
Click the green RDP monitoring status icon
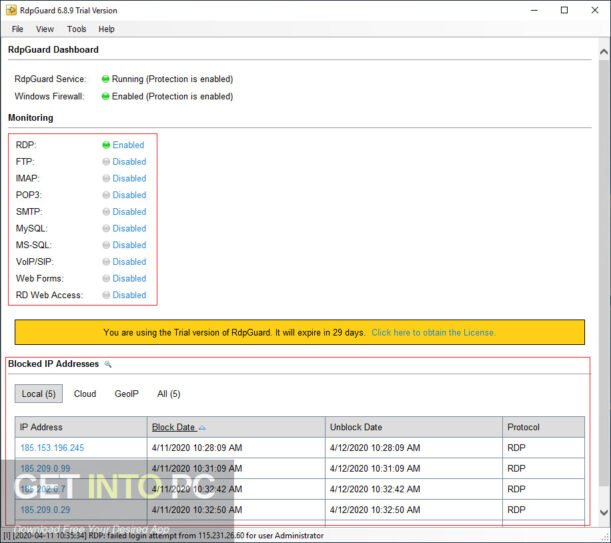(x=106, y=145)
